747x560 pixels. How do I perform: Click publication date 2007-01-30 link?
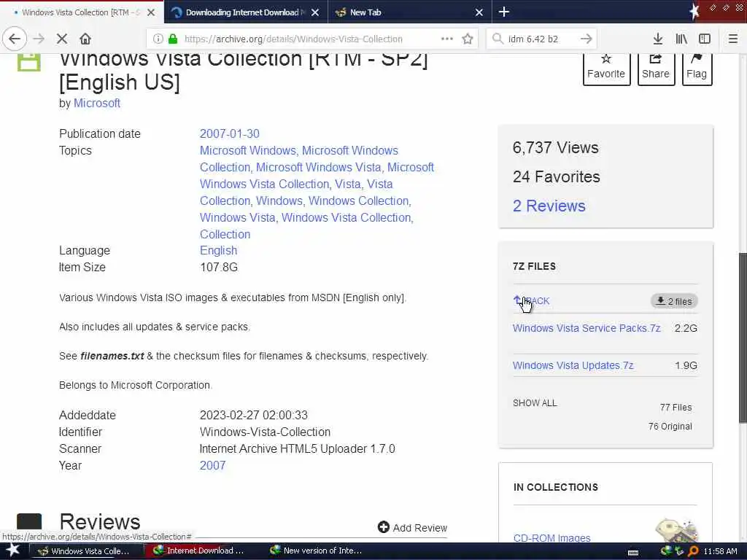point(230,134)
